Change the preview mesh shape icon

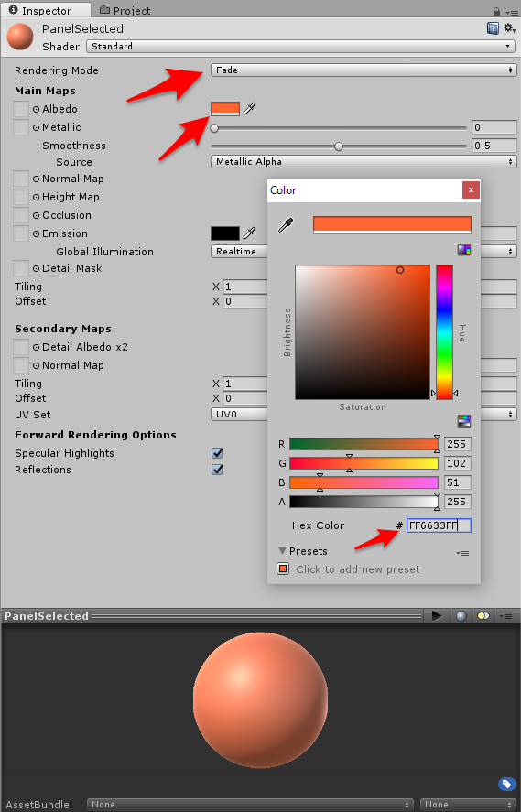[x=461, y=616]
